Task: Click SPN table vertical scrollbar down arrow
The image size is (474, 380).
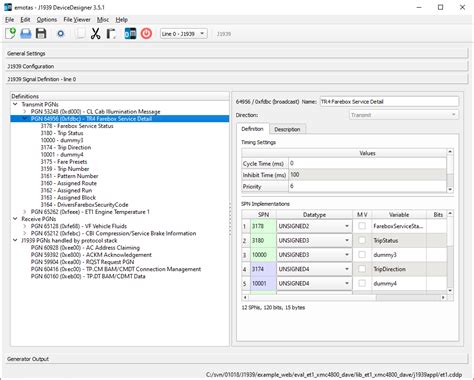Action: click(450, 291)
